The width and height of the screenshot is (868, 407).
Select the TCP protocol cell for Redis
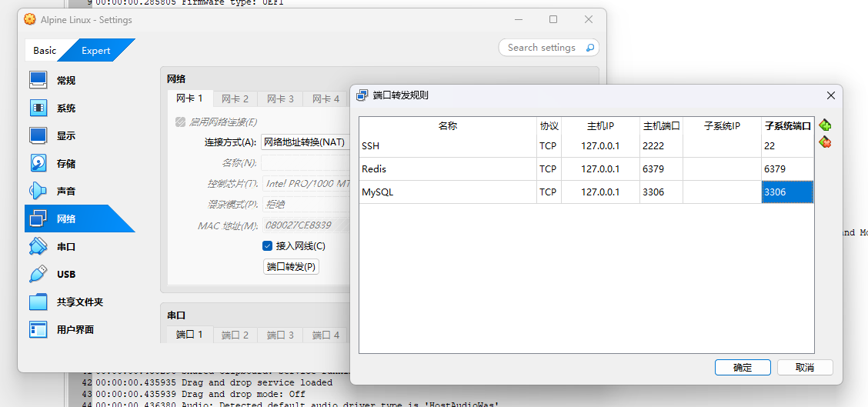point(548,169)
